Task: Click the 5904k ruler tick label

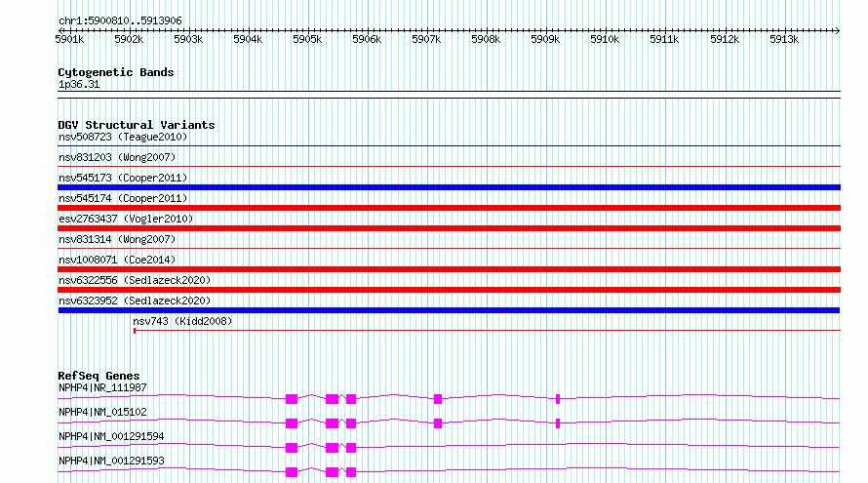Action: pyautogui.click(x=248, y=39)
